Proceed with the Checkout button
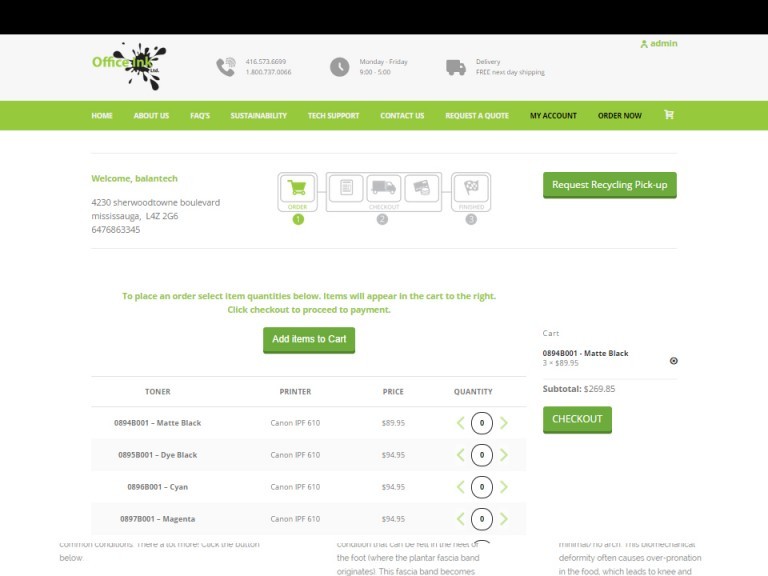 [x=577, y=419]
